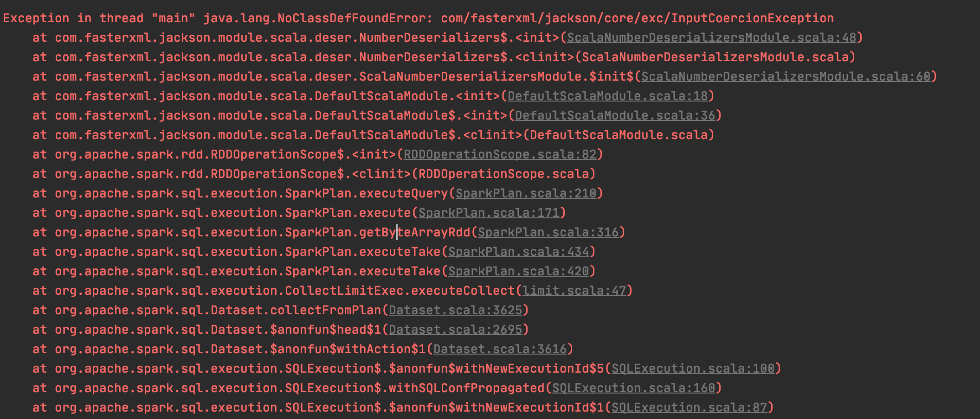
Task: Click the SparkPlan.scala:420 link
Action: click(x=518, y=271)
